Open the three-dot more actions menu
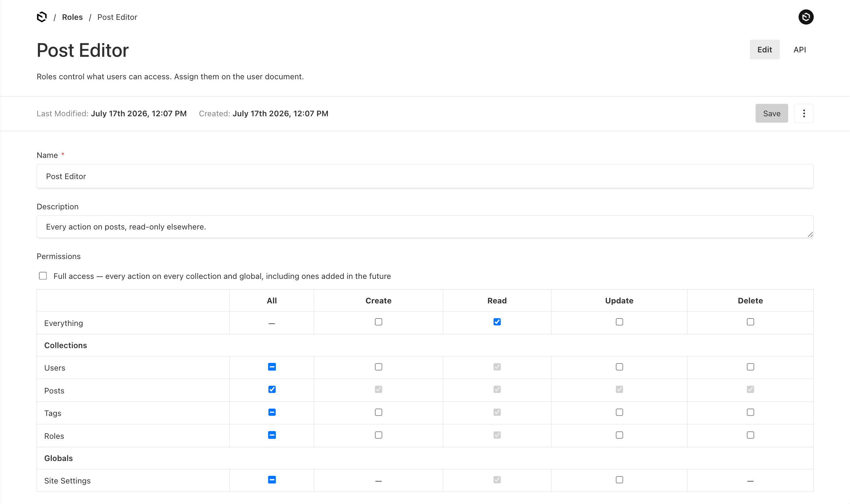 point(804,114)
